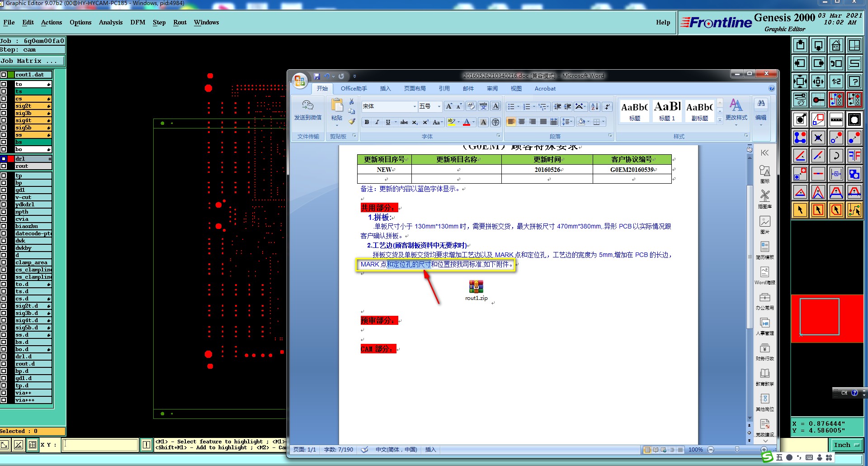Image resolution: width=868 pixels, height=466 pixels.
Task: Click the delete feature X tool icon
Action: (x=818, y=138)
